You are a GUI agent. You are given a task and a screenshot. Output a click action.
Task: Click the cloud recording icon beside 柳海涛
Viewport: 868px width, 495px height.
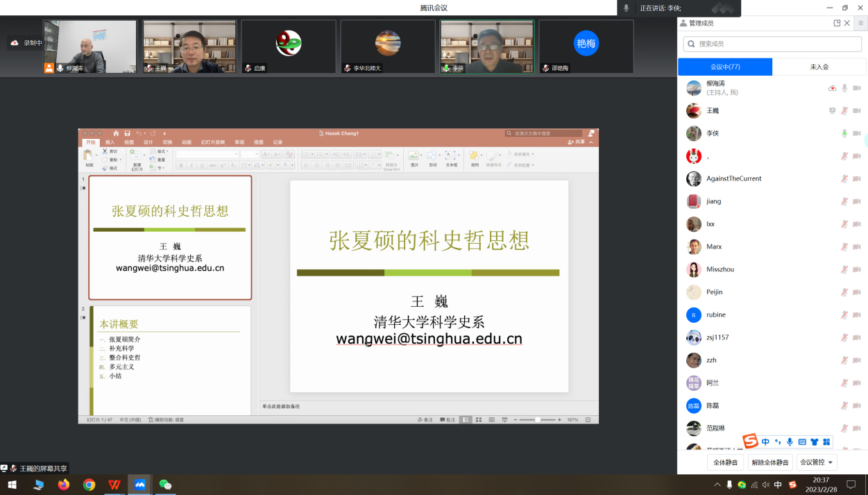point(832,88)
